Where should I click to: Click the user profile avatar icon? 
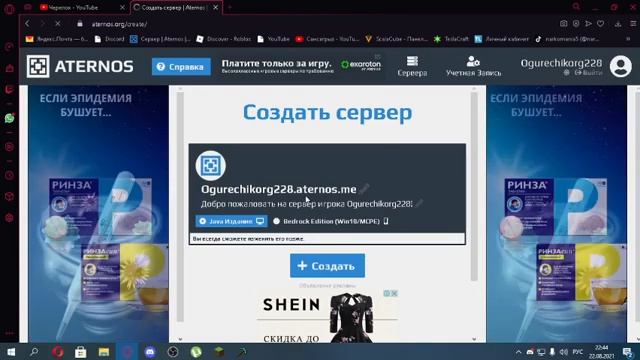click(620, 66)
